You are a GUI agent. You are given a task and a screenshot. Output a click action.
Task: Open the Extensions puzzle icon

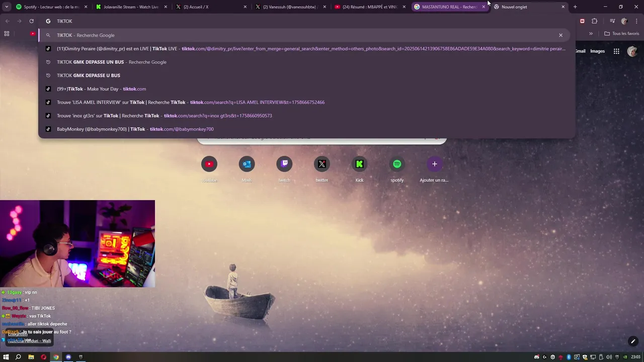[594, 21]
